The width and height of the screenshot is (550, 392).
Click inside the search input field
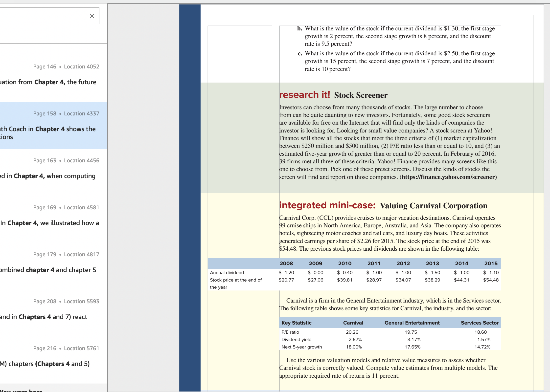tap(43, 16)
